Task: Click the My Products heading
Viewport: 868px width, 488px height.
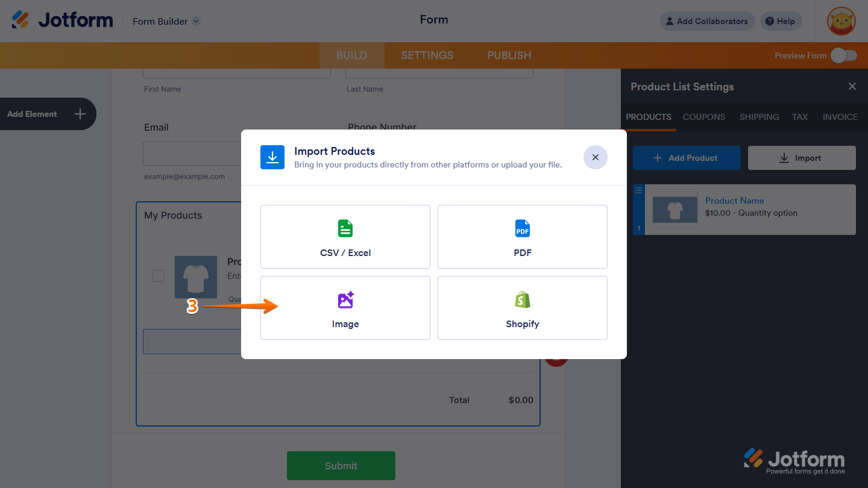Action: click(173, 215)
